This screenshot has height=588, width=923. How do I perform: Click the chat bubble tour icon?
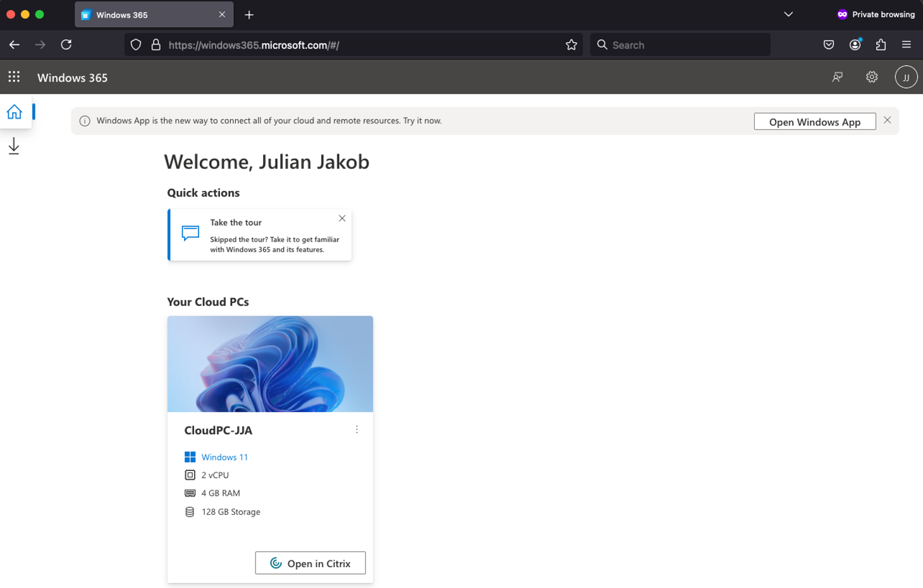pyautogui.click(x=190, y=233)
